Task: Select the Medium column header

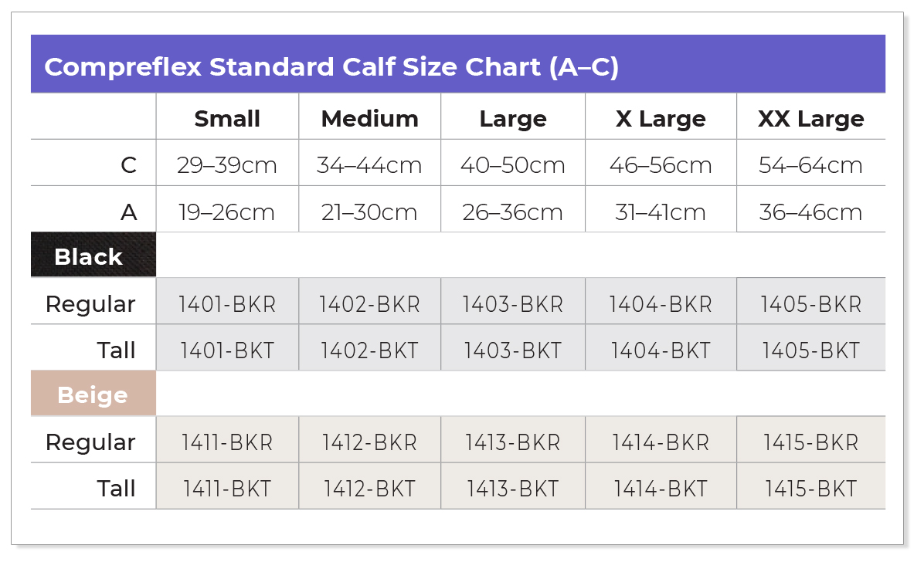Action: point(369,118)
